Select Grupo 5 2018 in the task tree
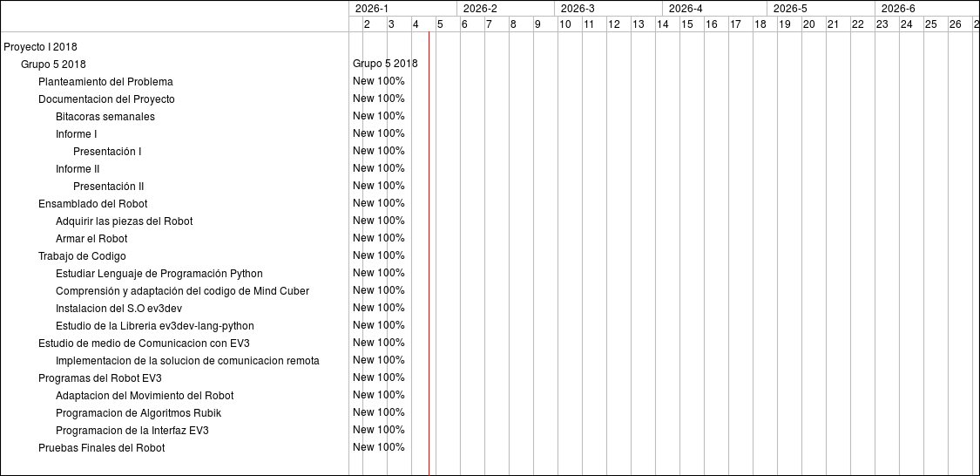980x476 pixels. [53, 65]
